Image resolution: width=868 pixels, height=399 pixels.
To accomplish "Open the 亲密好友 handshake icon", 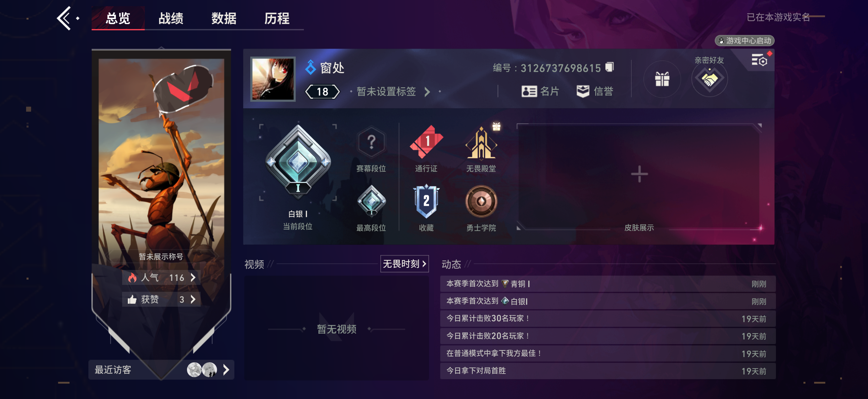I will coord(709,79).
